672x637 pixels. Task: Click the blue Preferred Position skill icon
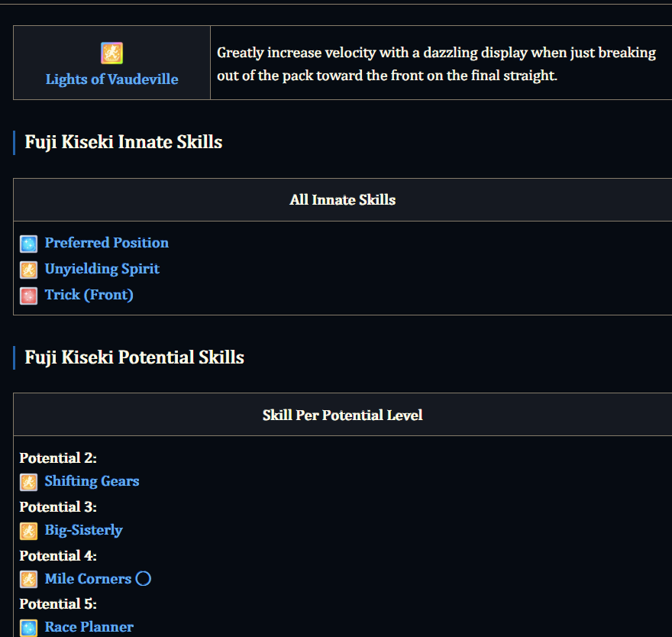point(29,244)
